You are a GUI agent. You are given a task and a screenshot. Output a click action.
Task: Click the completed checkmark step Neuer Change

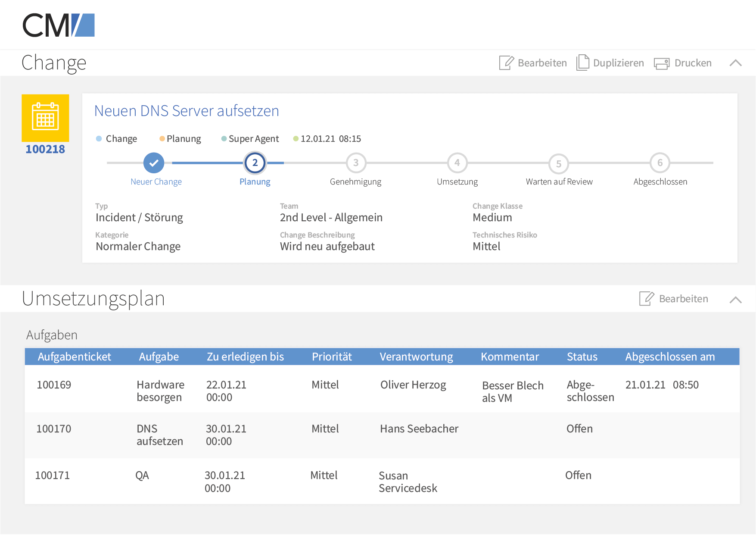point(153,163)
